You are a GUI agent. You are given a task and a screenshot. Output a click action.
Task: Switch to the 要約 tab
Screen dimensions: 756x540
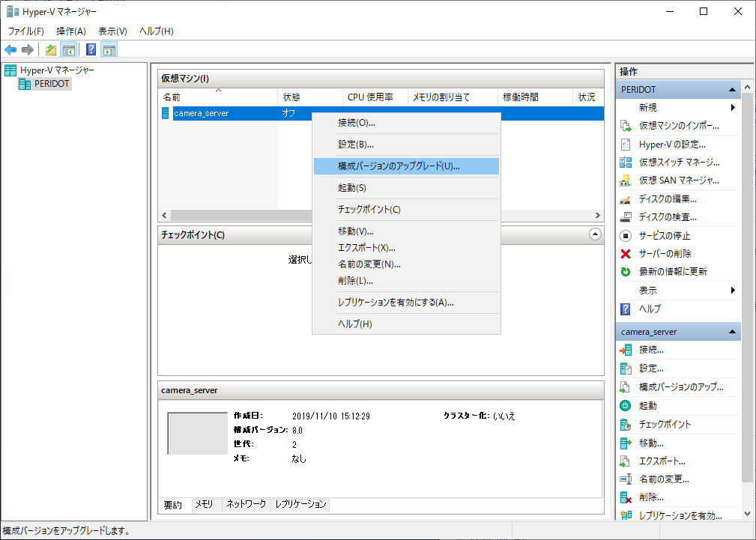[x=173, y=505]
